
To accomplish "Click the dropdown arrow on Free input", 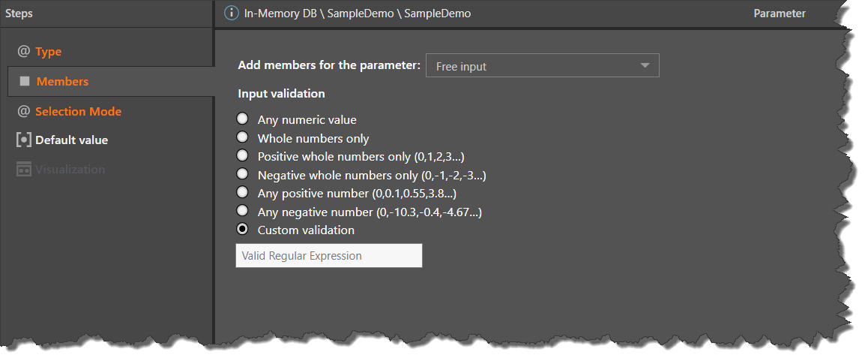I will [645, 66].
